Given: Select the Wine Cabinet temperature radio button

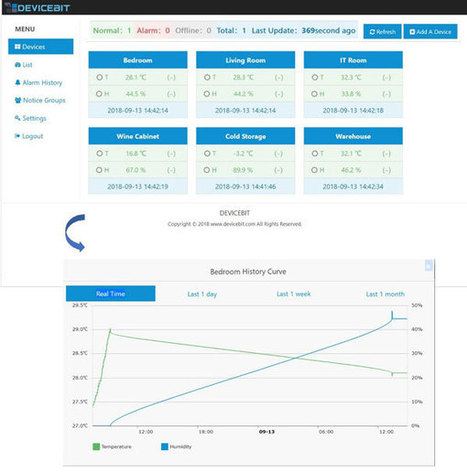Looking at the screenshot, I should tap(99, 153).
